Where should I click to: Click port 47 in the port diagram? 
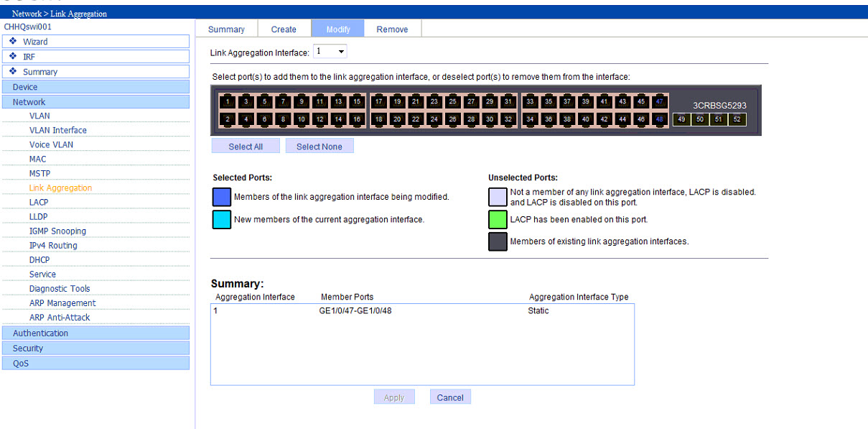click(x=660, y=101)
